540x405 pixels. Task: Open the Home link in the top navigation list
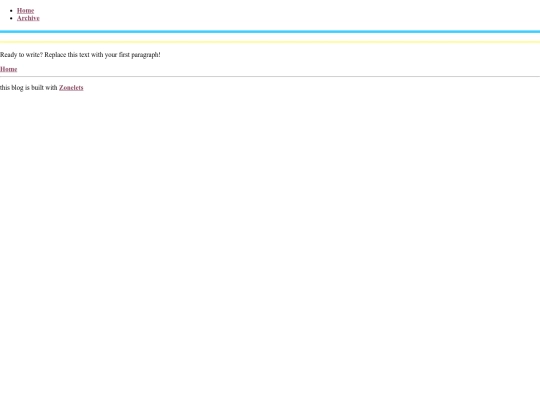point(25,11)
